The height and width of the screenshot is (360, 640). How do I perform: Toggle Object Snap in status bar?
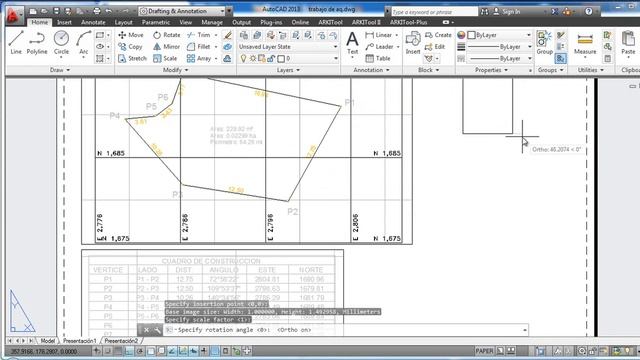click(x=151, y=351)
